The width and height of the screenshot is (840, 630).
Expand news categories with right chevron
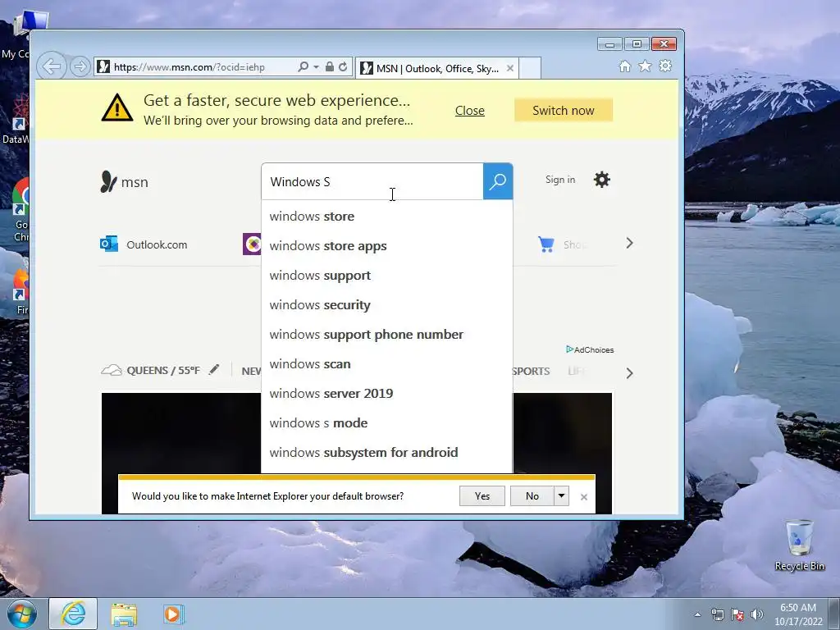coord(629,373)
